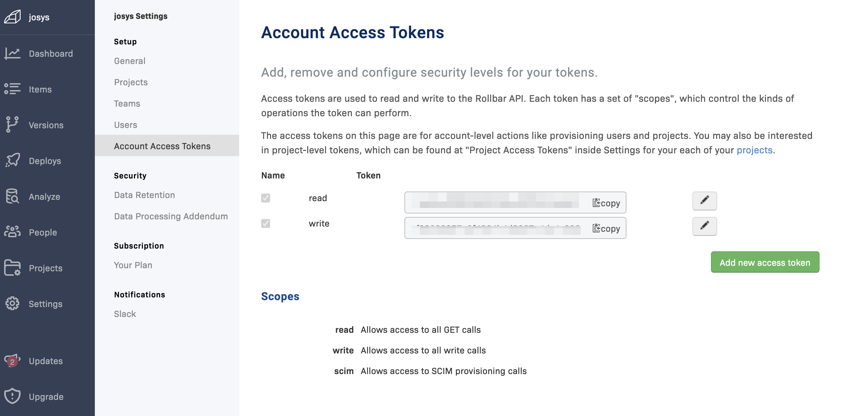The height and width of the screenshot is (416, 868).
Task: Edit the write token with pencil button
Action: coord(704,226)
